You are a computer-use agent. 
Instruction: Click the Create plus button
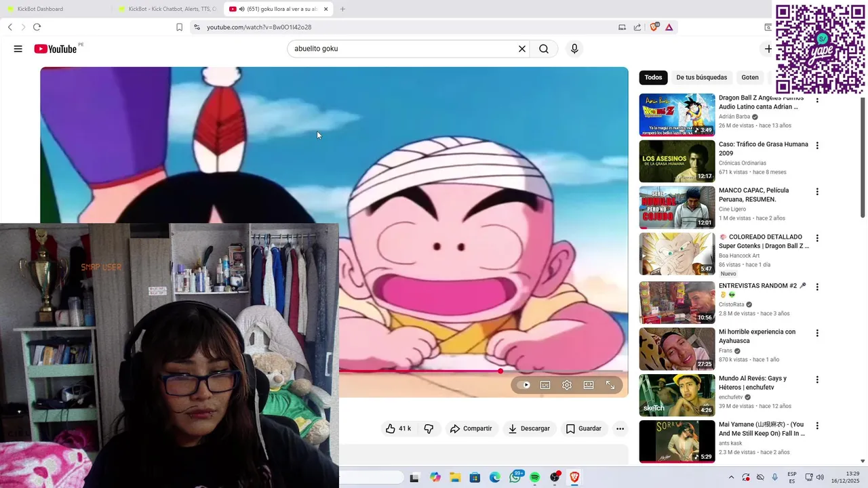pyautogui.click(x=768, y=49)
